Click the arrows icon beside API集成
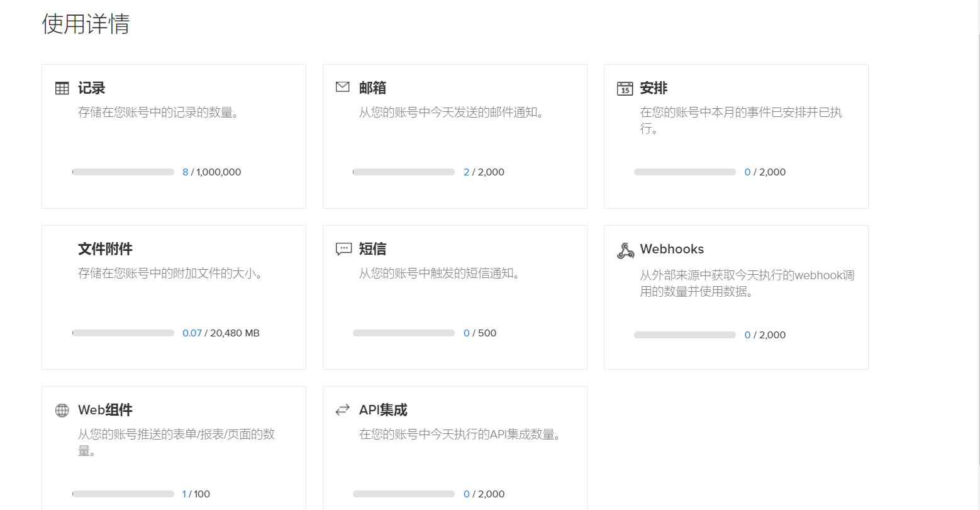This screenshot has width=980, height=510. (x=343, y=410)
